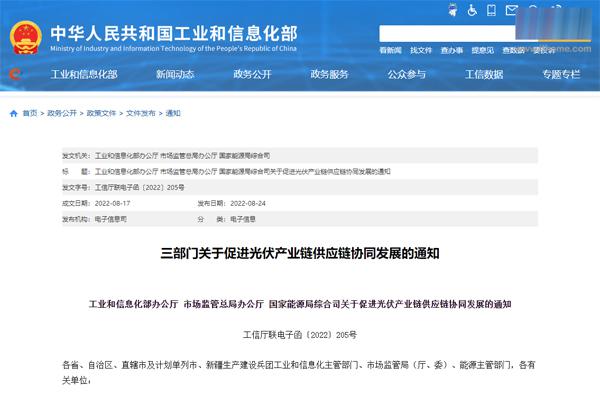Click the headline 三部门关于促进光伏产业链供应链协同发展的通知
This screenshot has width=600, height=396.
(x=300, y=253)
